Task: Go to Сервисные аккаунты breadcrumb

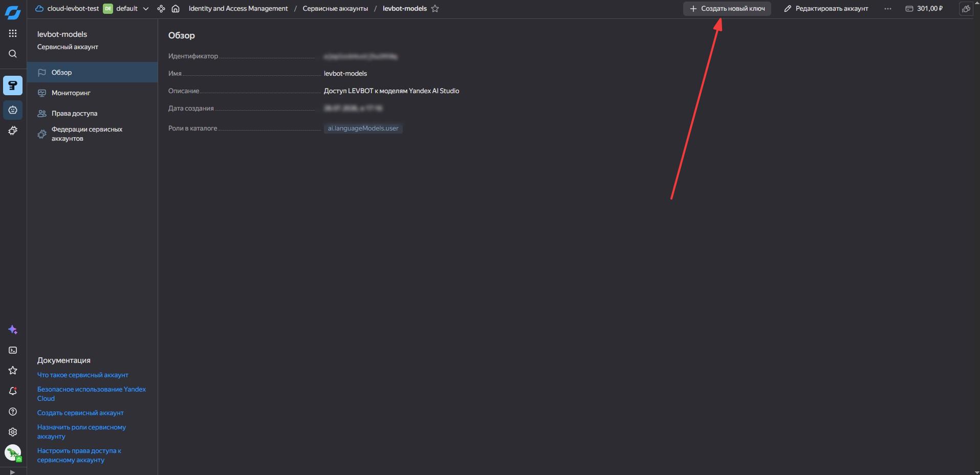Action: tap(335, 9)
